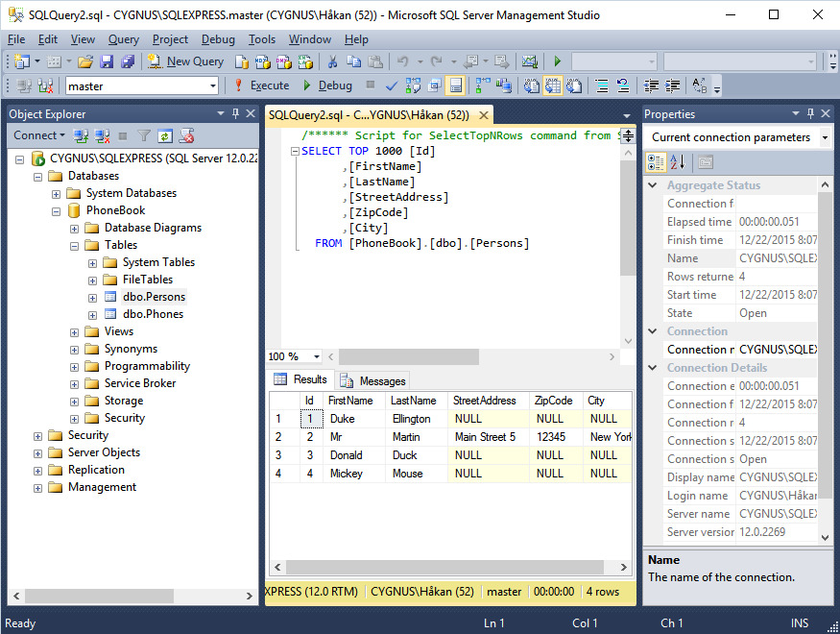Disconnect the server in Object Explorer
The image size is (840, 634).
point(102,136)
